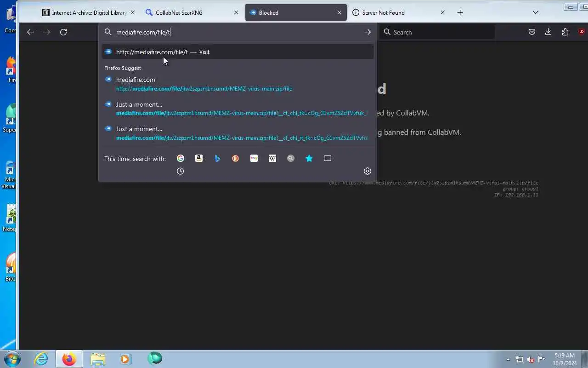588x368 pixels.
Task: Launch Internet Explorer from taskbar
Action: [41, 358]
